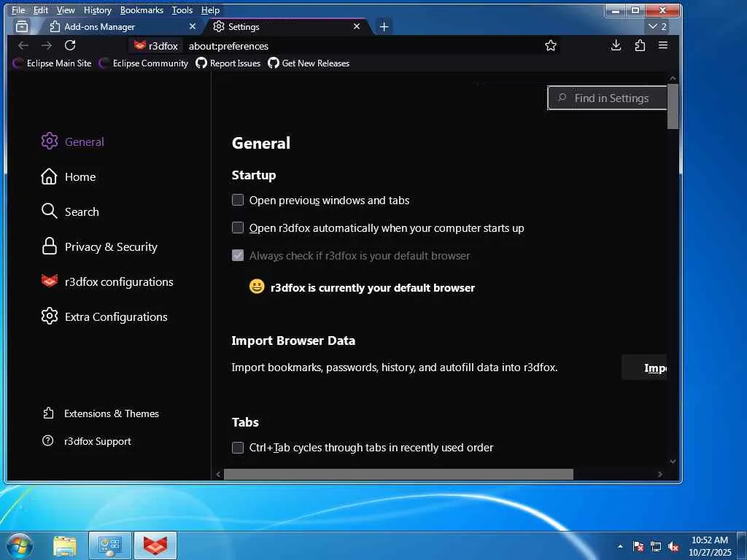Click the taskbar clock showing 10:52 AM
The image size is (747, 560).
pyautogui.click(x=710, y=546)
